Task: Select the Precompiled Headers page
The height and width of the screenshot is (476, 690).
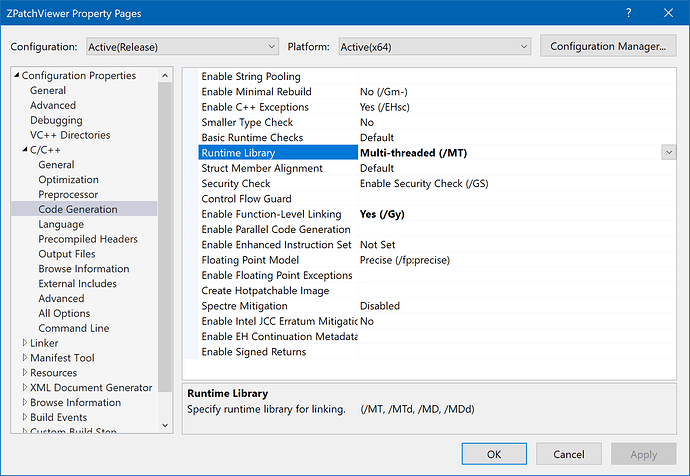Action: tap(88, 239)
